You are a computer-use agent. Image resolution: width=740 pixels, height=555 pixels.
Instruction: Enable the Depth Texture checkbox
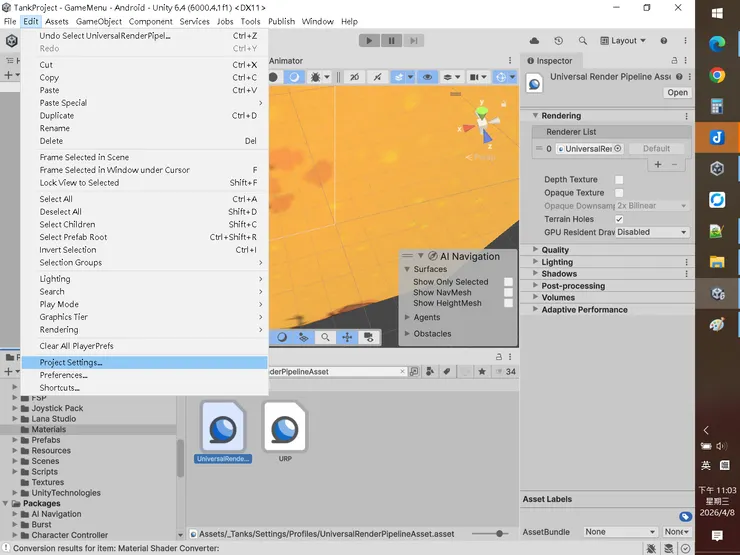pos(619,179)
